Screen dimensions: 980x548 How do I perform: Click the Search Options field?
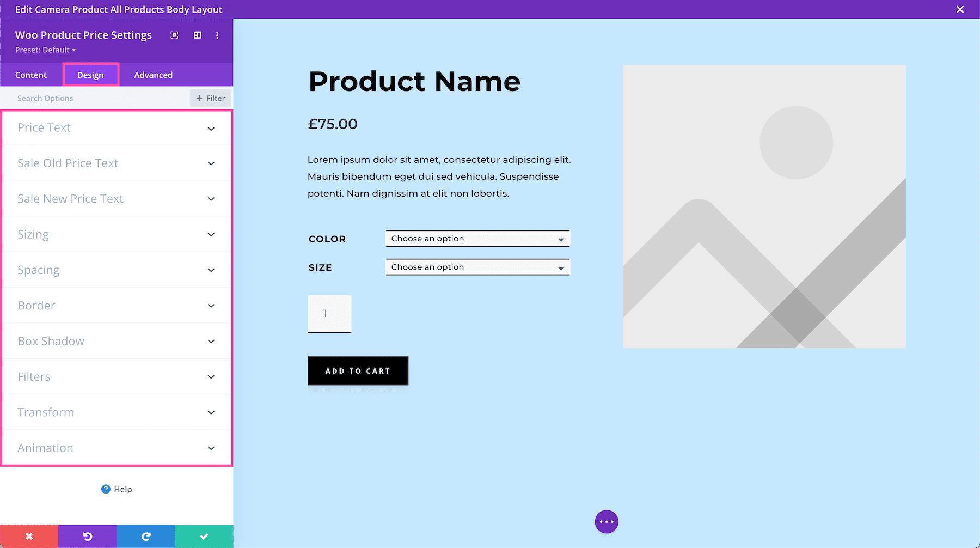coord(82,98)
